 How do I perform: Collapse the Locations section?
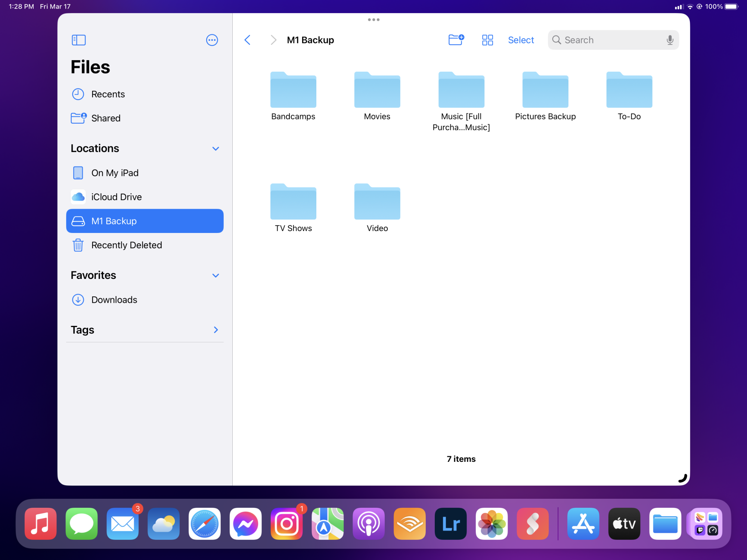217,148
